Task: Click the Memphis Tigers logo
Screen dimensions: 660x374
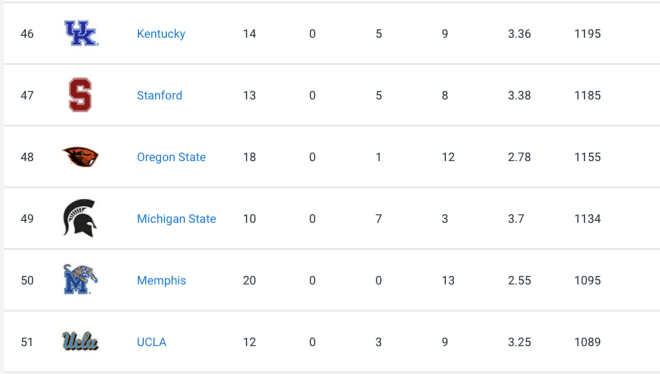Action: (80, 279)
